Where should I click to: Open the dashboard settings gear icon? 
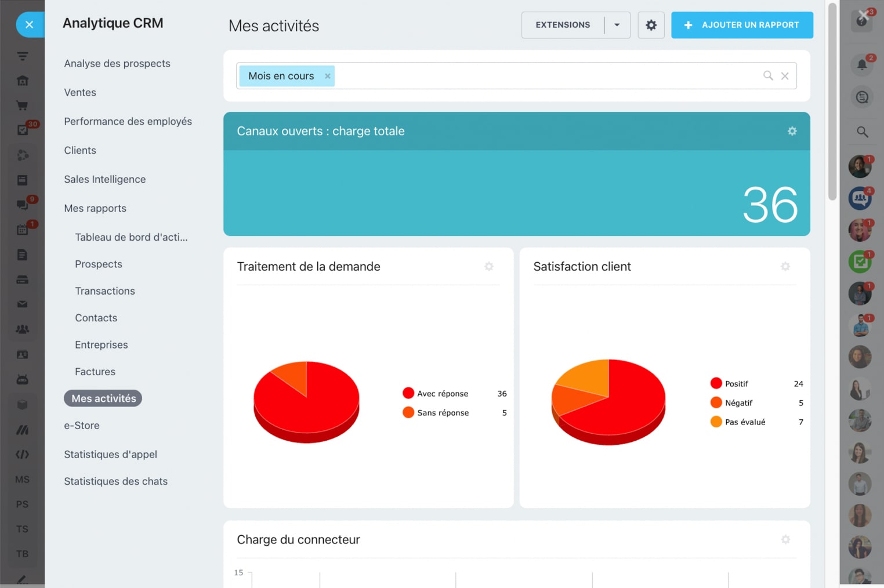pos(651,25)
